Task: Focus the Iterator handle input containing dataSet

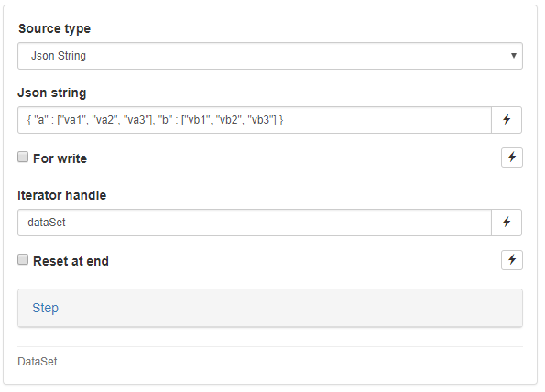Action: [255, 223]
